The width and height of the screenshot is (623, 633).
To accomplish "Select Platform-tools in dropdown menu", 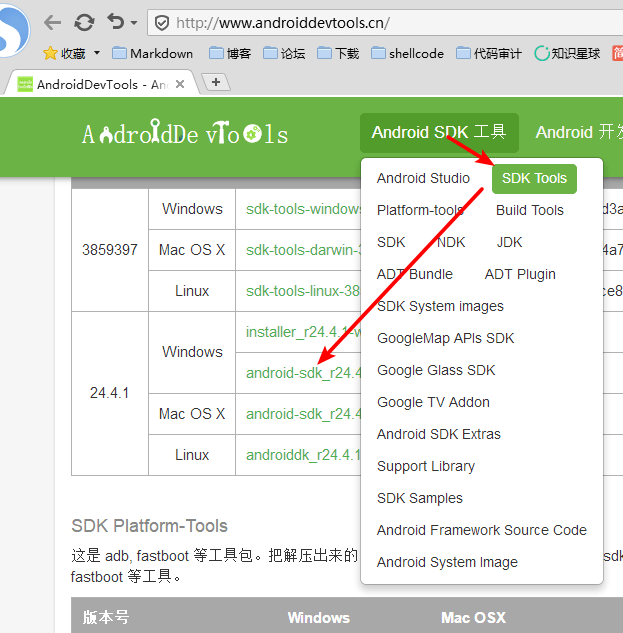I will coord(420,210).
